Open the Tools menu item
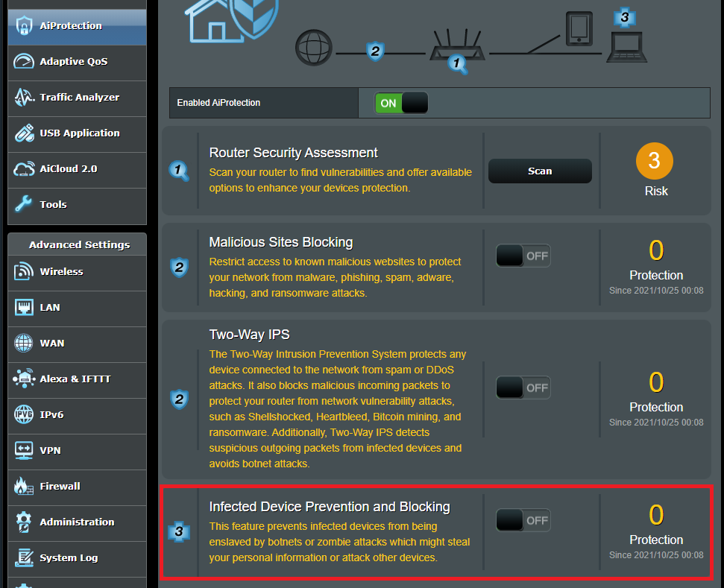Screen dimensions: 724x588 tap(77, 205)
